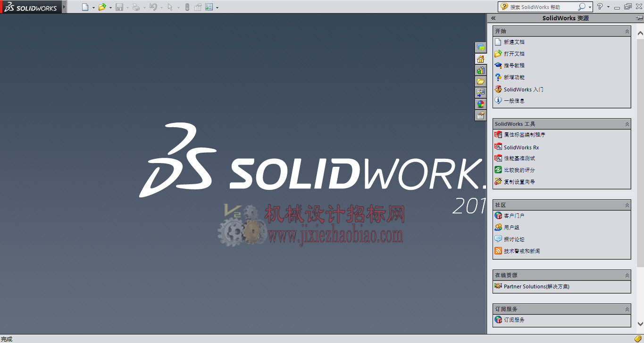The height and width of the screenshot is (343, 644).
Task: Launch 性能基准测试 benchmark link
Action: pos(519,158)
